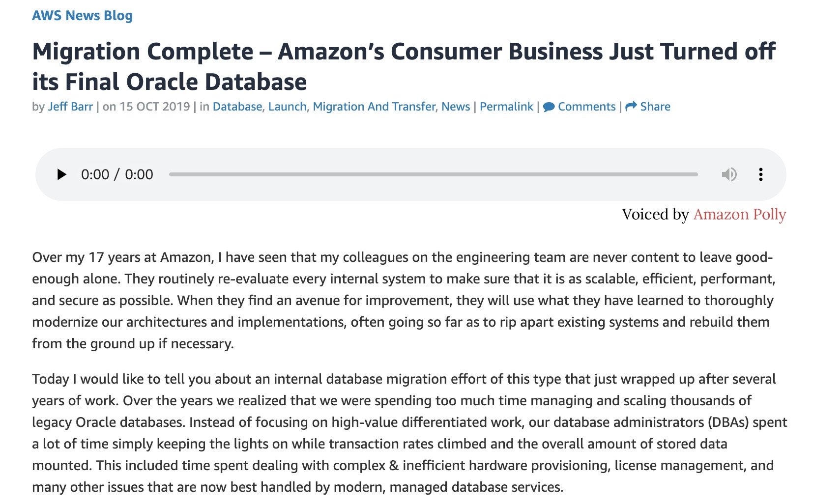Play the Amazon Polly audio recording
The height and width of the screenshot is (504, 813).
61,174
